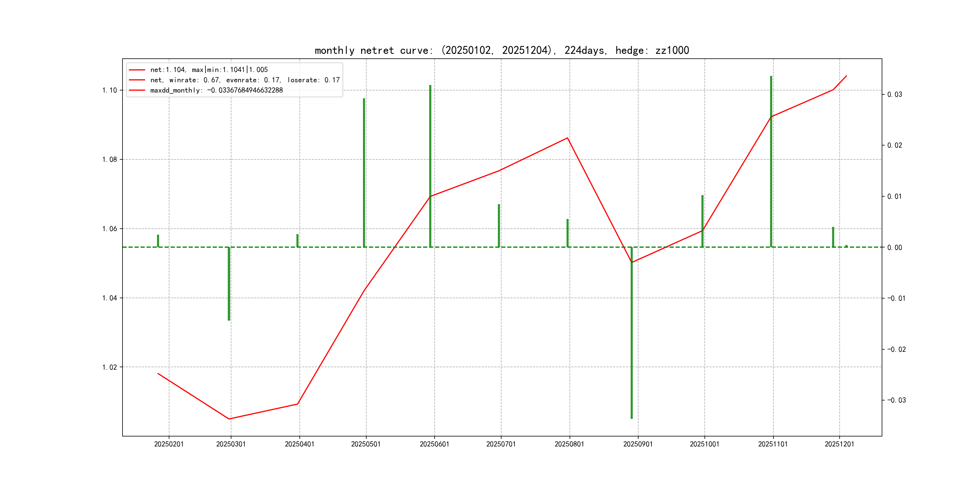Image resolution: width=980 pixels, height=490 pixels.
Task: Click the -0.03 right axis label
Action: pyautogui.click(x=896, y=400)
